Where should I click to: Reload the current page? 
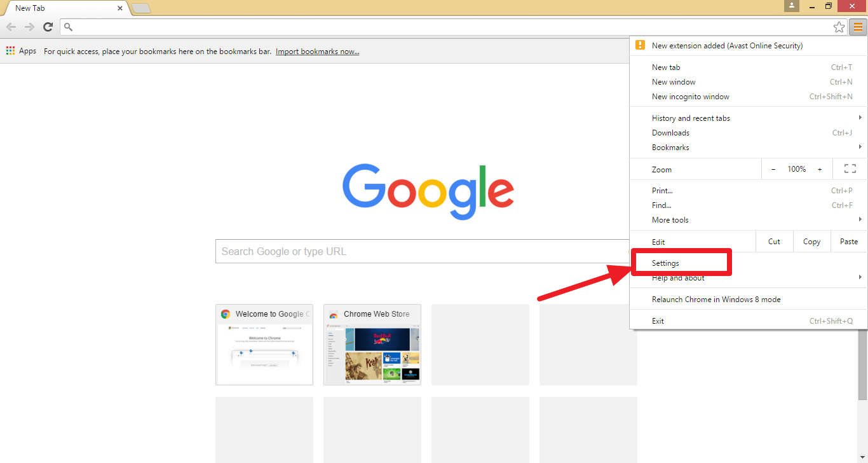(x=48, y=27)
